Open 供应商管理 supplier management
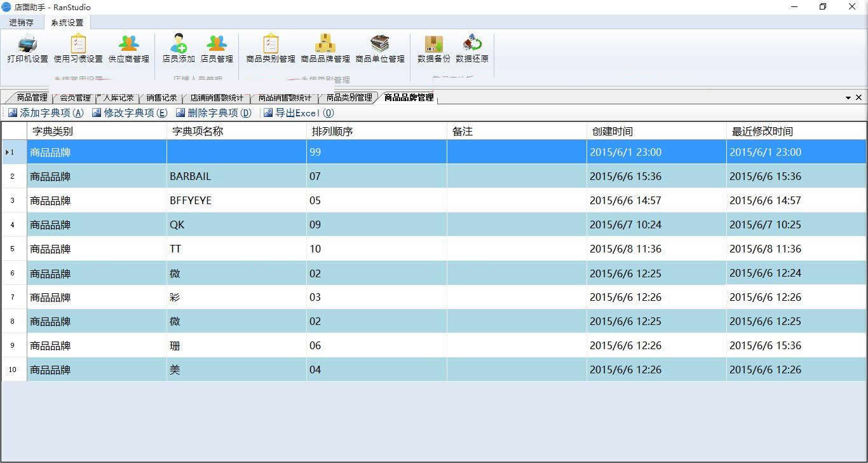This screenshot has width=868, height=463. click(x=128, y=49)
